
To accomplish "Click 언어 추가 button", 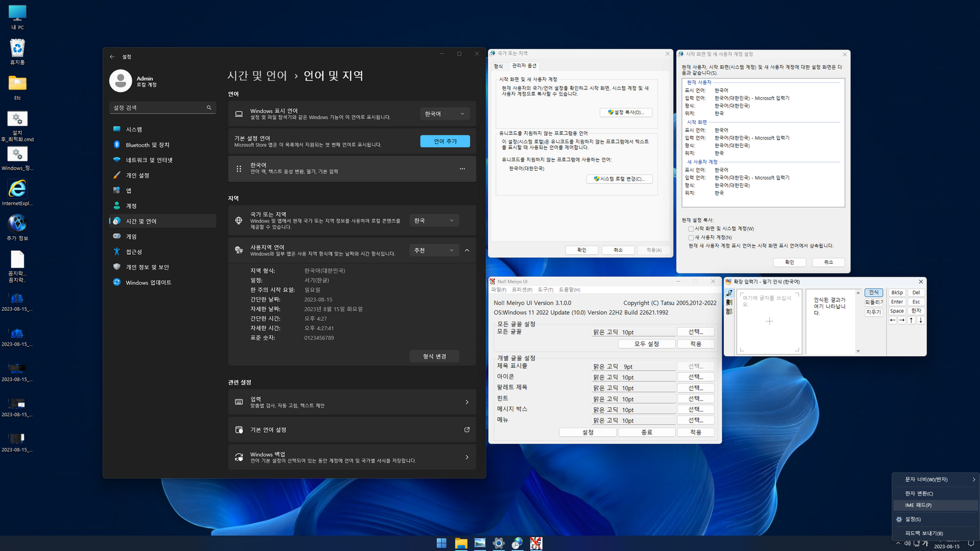I will pos(445,141).
